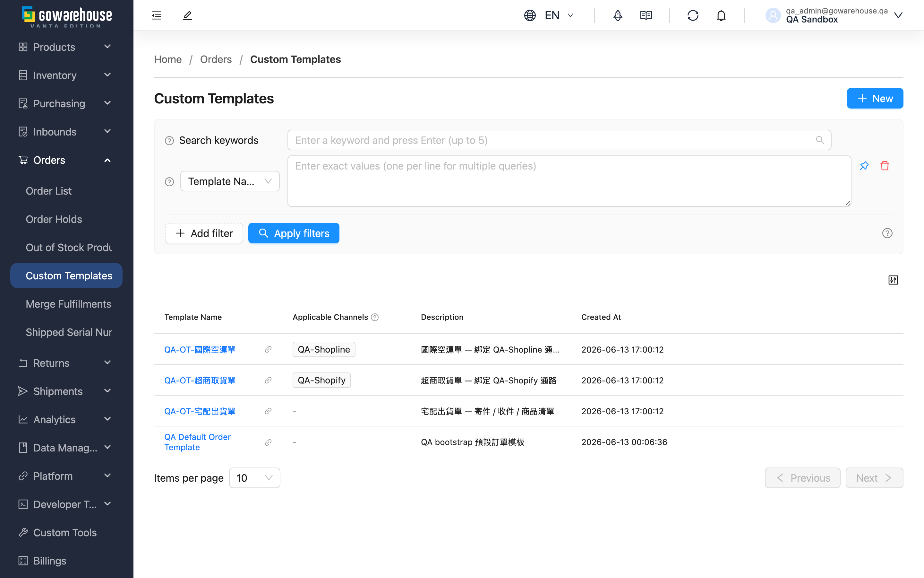Open the rocket release notes icon
This screenshot has width=924, height=578.
click(x=617, y=15)
